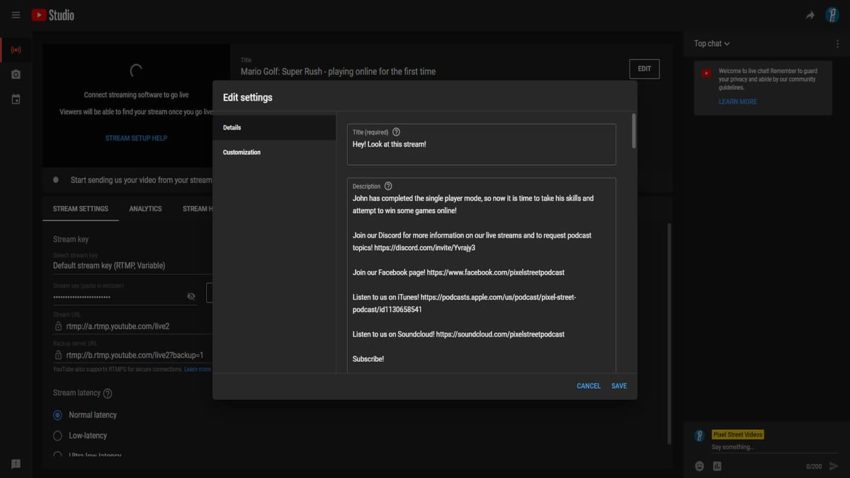Click the Subscribe! line in description
This screenshot has width=850, height=478.
tap(368, 359)
